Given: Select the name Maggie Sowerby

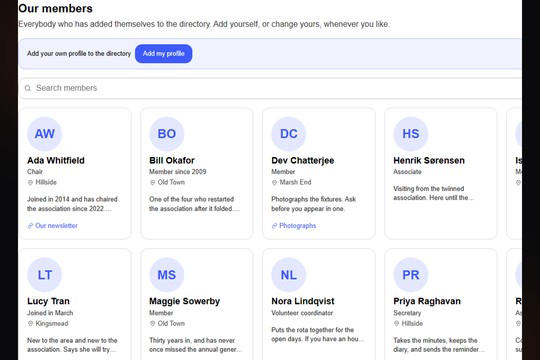Looking at the screenshot, I should coord(185,301).
